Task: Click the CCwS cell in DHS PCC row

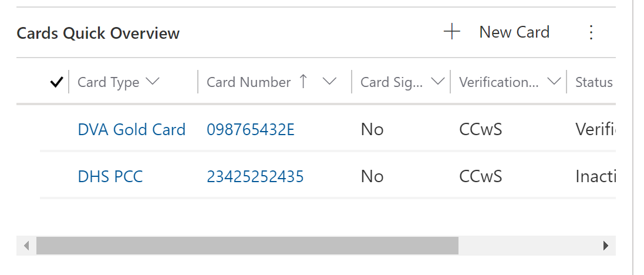Action: 481,176
